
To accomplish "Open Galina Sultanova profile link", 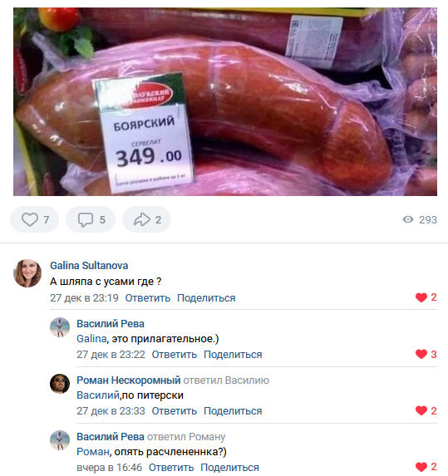I will tap(89, 266).
